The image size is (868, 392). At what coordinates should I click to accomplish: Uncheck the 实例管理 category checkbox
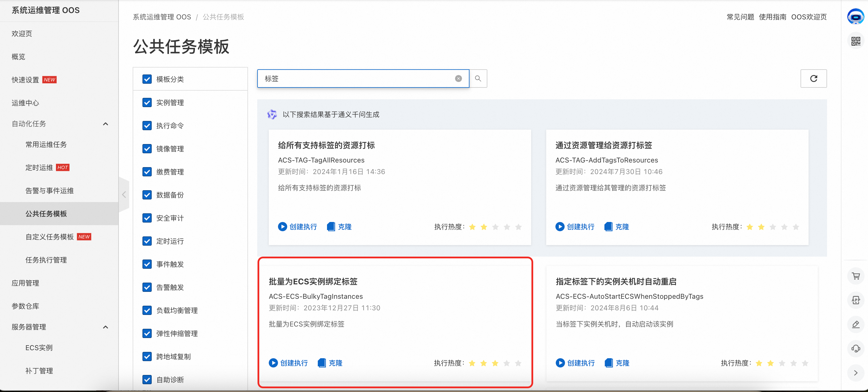coord(147,102)
